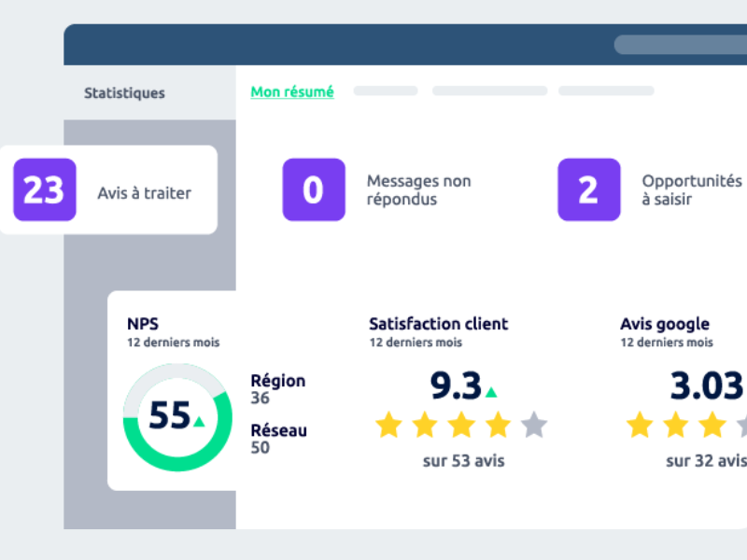
Task: Select the NPS circular gauge
Action: (176, 416)
